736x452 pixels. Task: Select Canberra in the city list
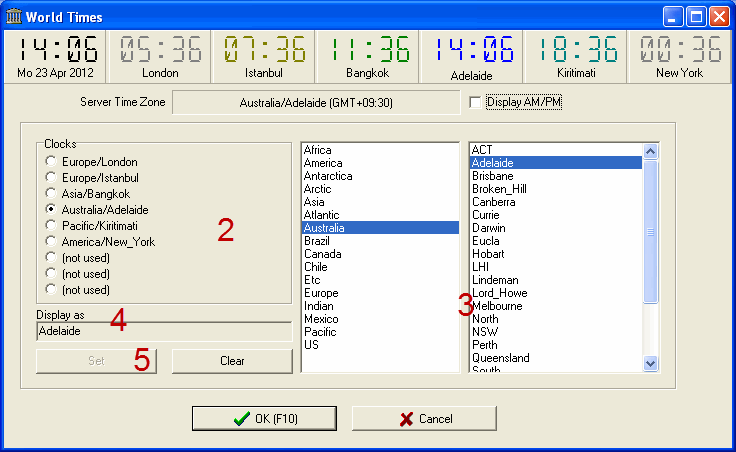[556, 202]
